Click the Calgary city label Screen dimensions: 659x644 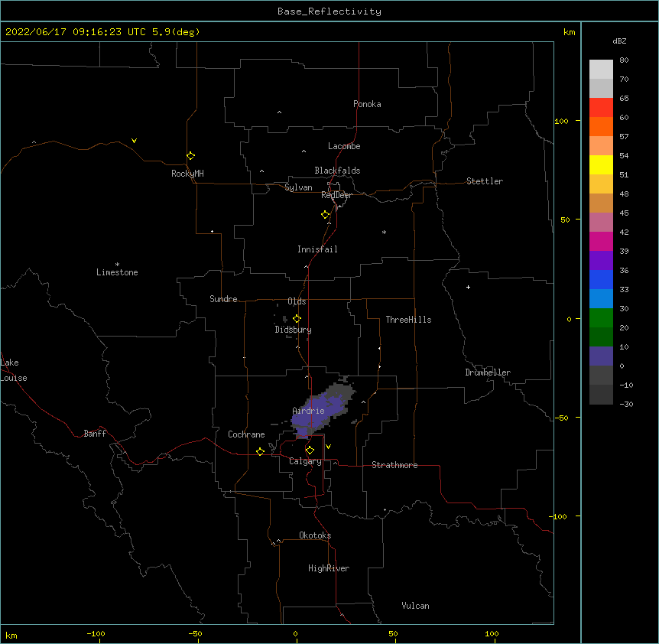point(305,461)
